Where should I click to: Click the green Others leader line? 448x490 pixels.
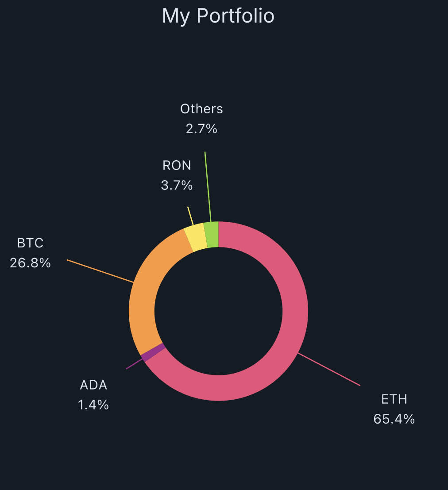coord(208,186)
